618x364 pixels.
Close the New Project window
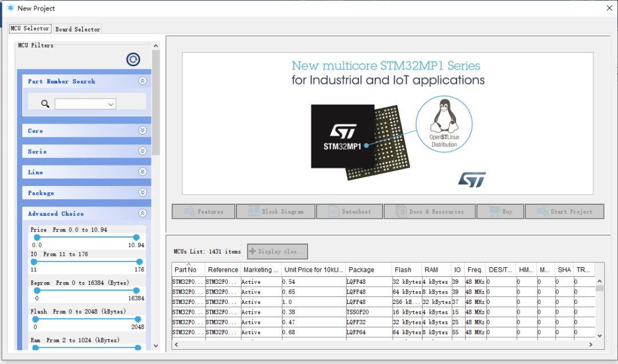pos(609,8)
